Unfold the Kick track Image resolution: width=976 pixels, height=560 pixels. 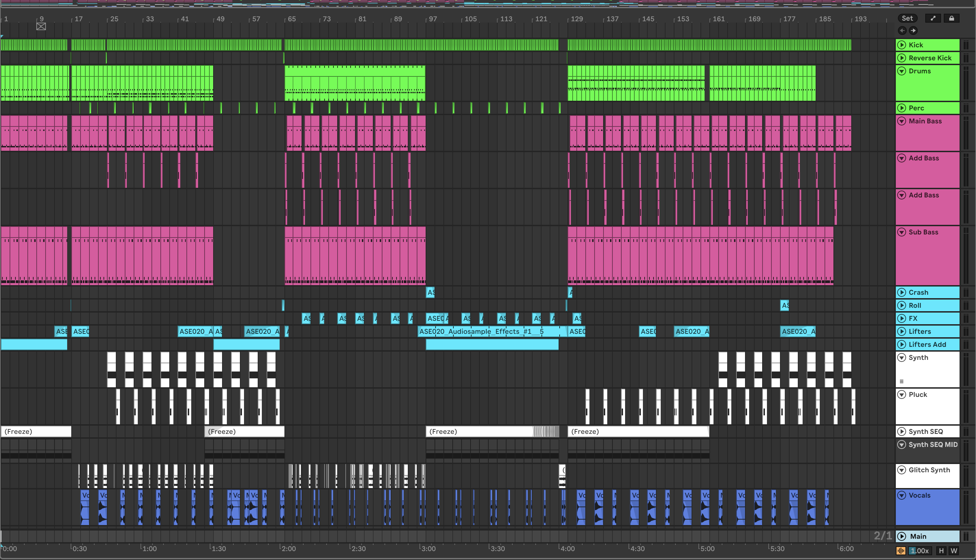point(901,45)
